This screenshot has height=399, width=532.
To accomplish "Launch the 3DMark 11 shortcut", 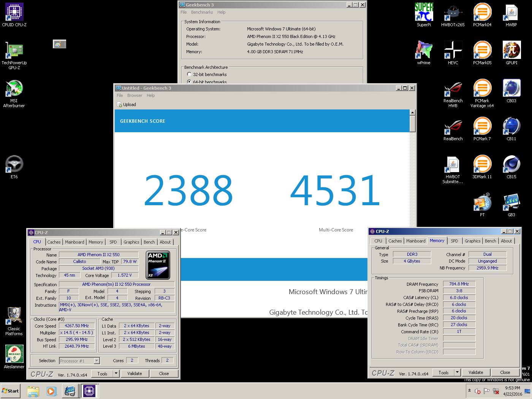I will pos(482,167).
